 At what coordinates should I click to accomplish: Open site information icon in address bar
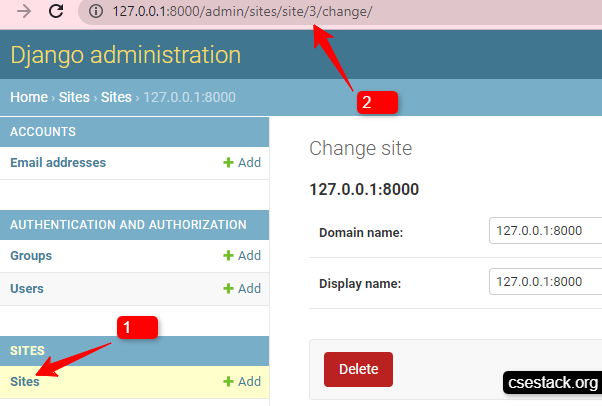[96, 11]
